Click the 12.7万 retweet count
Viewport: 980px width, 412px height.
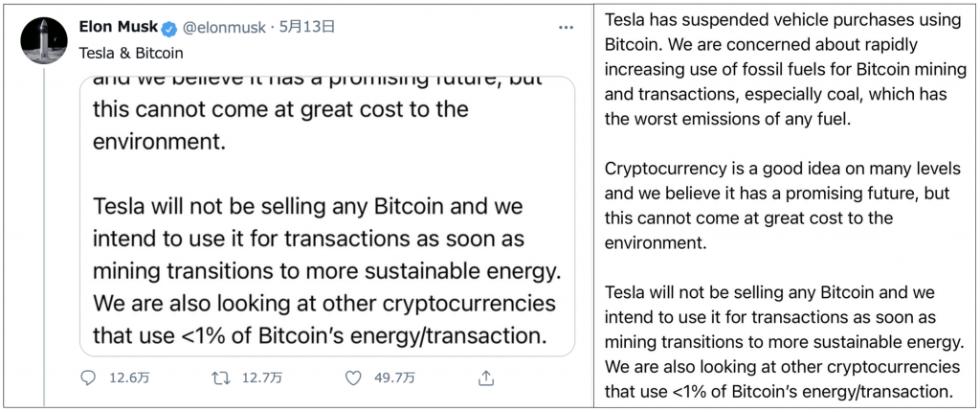click(260, 378)
